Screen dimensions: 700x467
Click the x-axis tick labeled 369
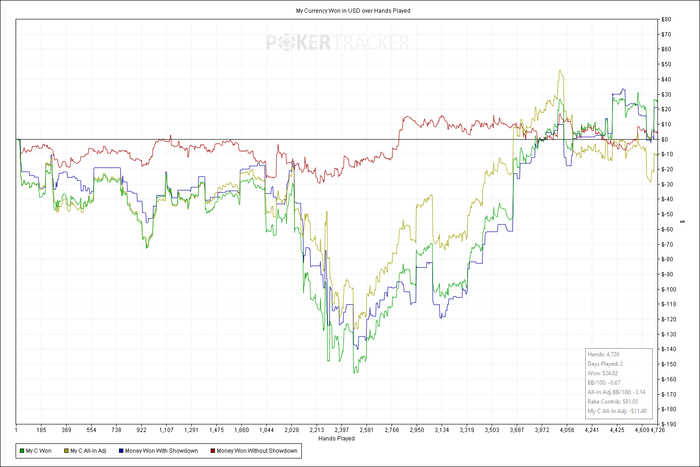(x=66, y=430)
